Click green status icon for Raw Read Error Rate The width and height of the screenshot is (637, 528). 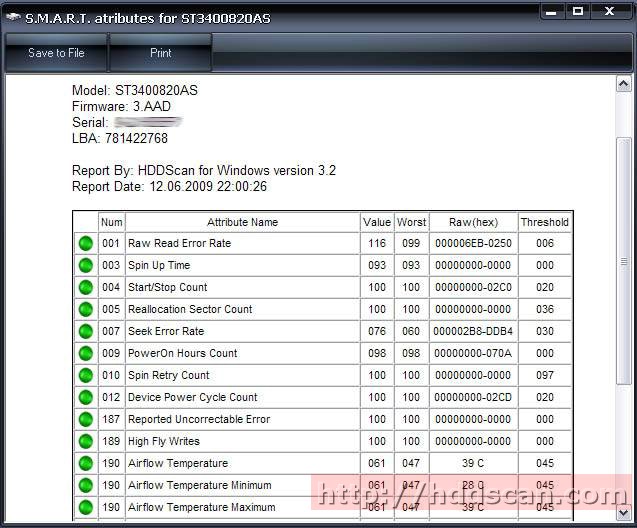click(x=85, y=244)
